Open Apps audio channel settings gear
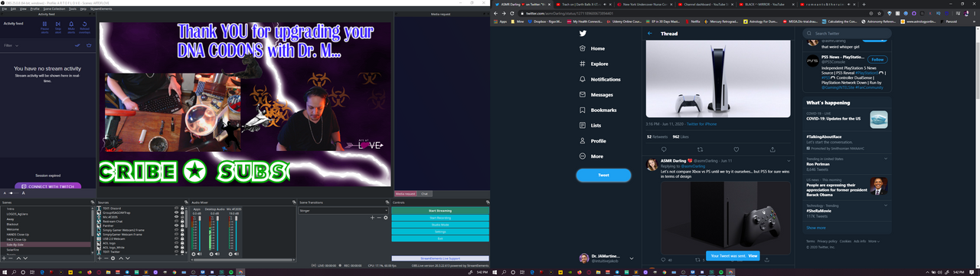Viewport: 980px width, 276px height. (x=194, y=255)
